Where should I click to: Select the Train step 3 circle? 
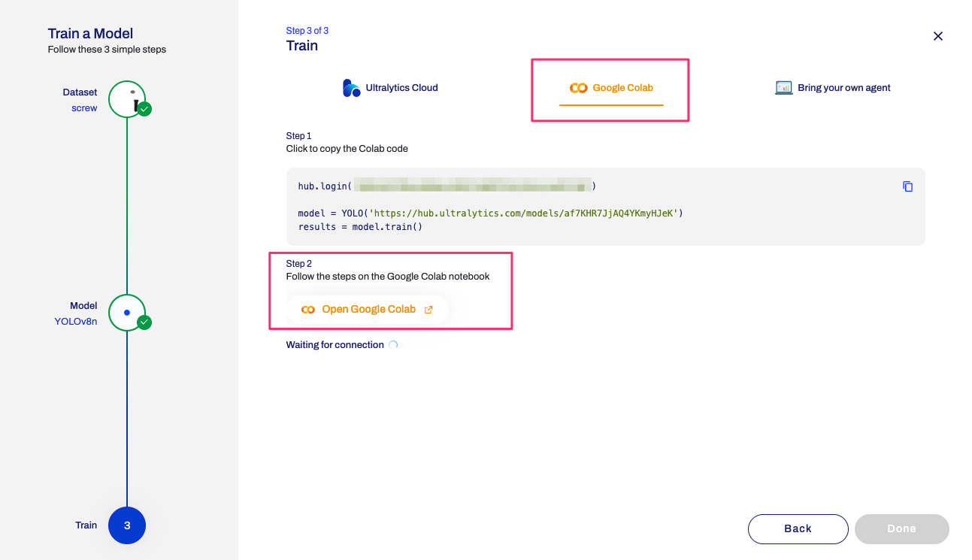coord(126,525)
